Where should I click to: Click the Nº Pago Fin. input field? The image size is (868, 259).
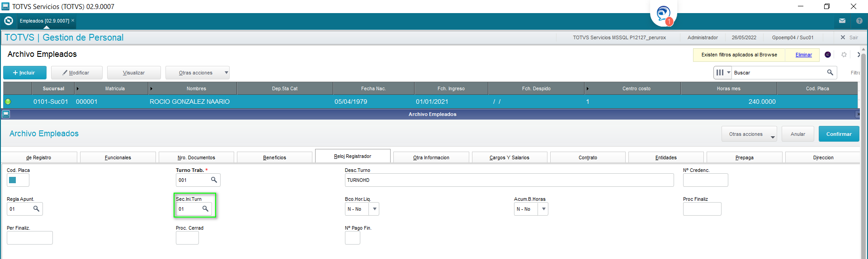353,238
